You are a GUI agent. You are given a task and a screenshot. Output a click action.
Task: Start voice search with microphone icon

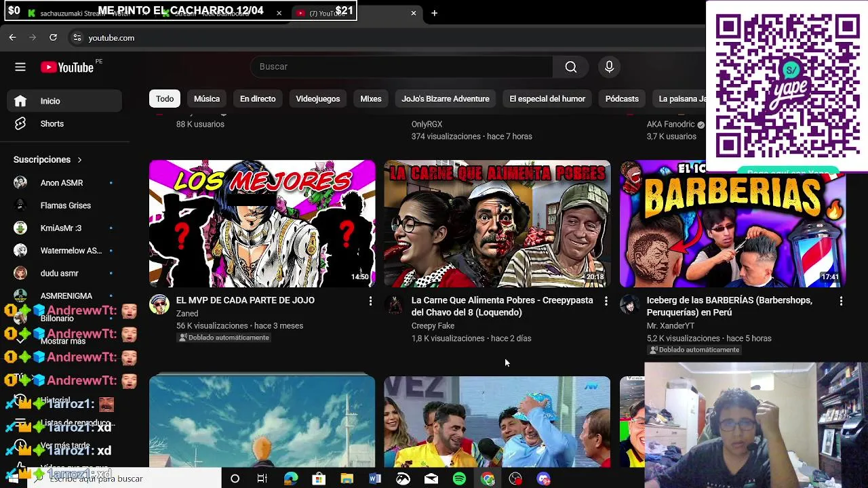(x=609, y=66)
